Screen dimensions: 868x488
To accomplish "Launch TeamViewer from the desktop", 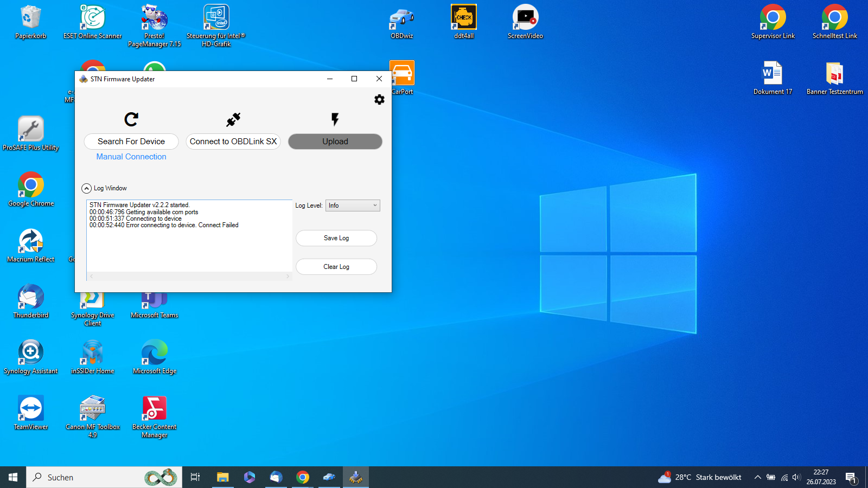I will 30,408.
